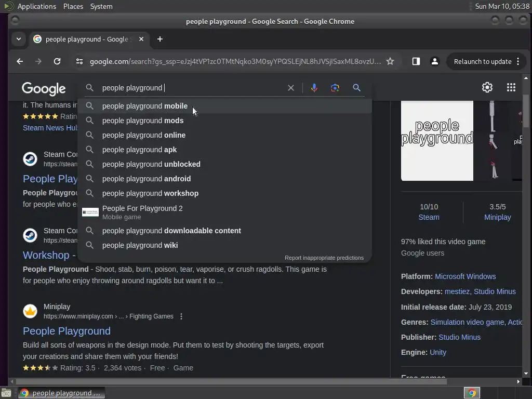
Task: Open the Places menu
Action: point(73,6)
